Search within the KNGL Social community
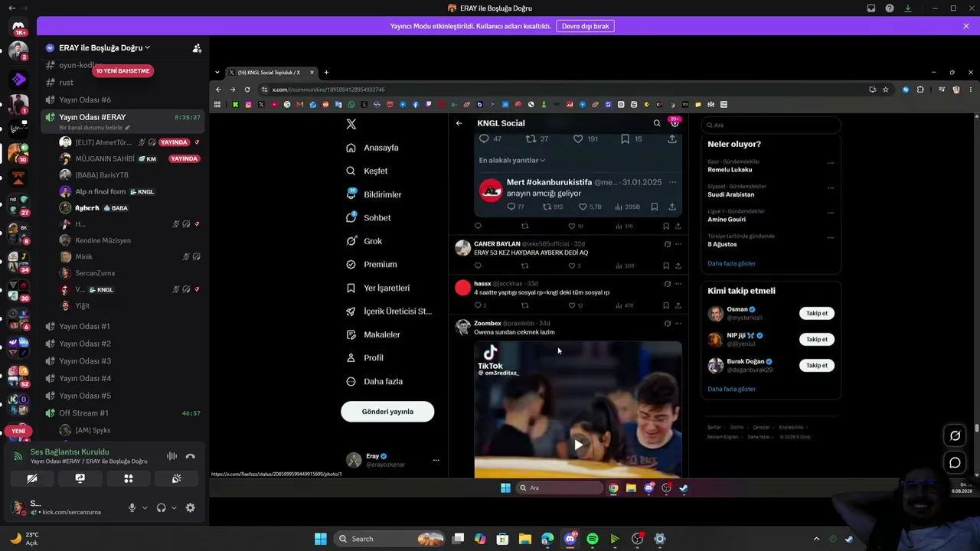 657,123
